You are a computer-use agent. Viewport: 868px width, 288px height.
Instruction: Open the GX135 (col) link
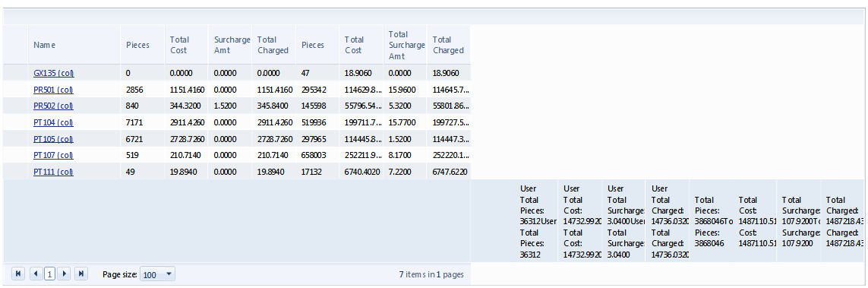(x=54, y=72)
